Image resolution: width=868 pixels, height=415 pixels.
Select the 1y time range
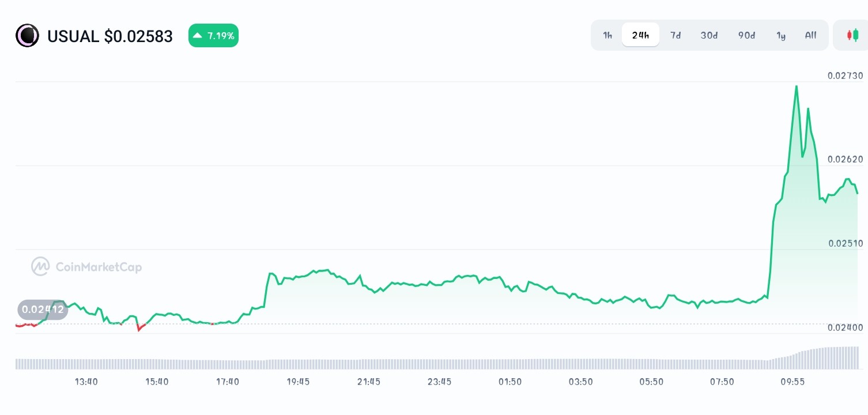coord(781,35)
